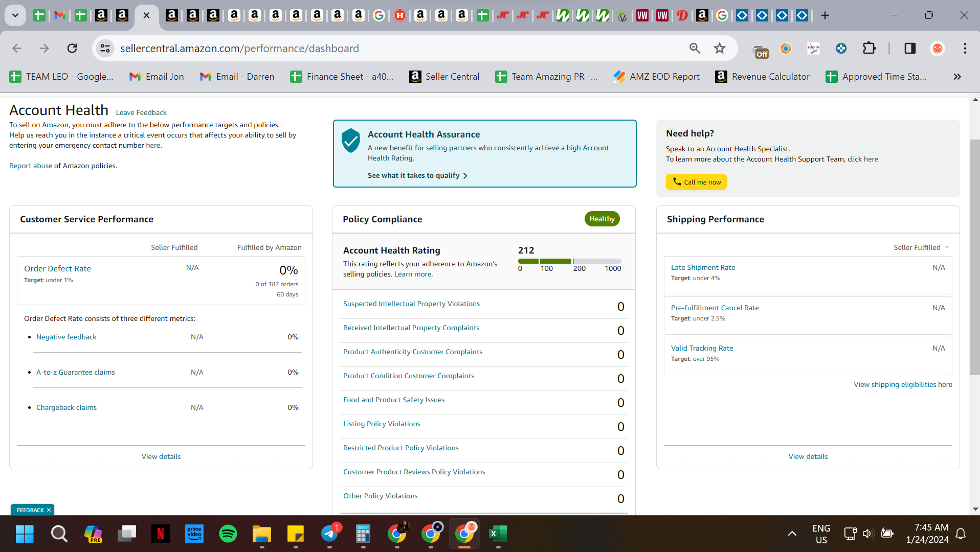
Task: Click the browser back arrow
Action: [x=17, y=48]
